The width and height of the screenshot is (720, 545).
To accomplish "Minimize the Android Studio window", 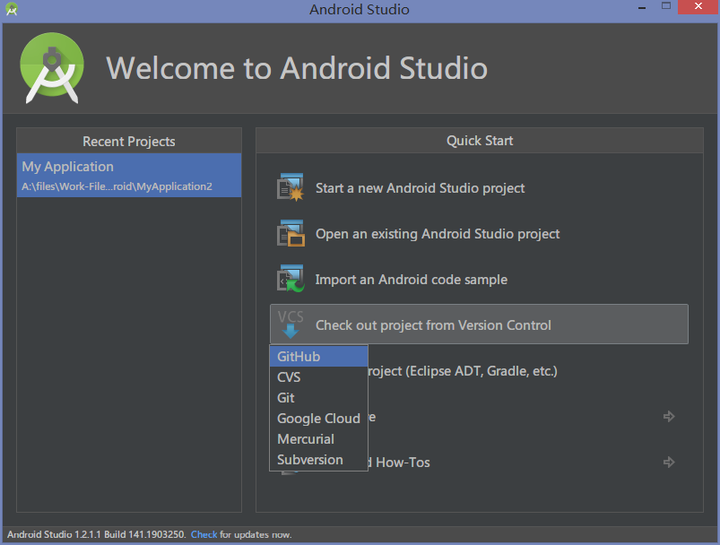I will (x=642, y=7).
